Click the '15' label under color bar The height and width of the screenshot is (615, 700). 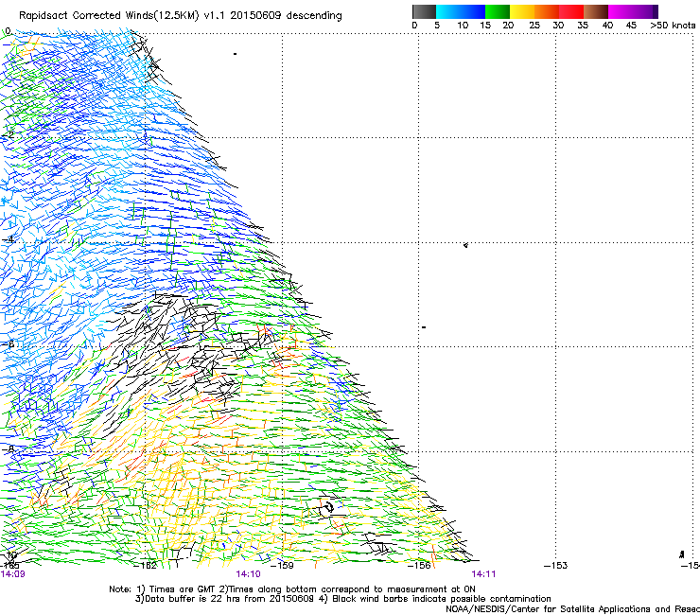(x=485, y=26)
